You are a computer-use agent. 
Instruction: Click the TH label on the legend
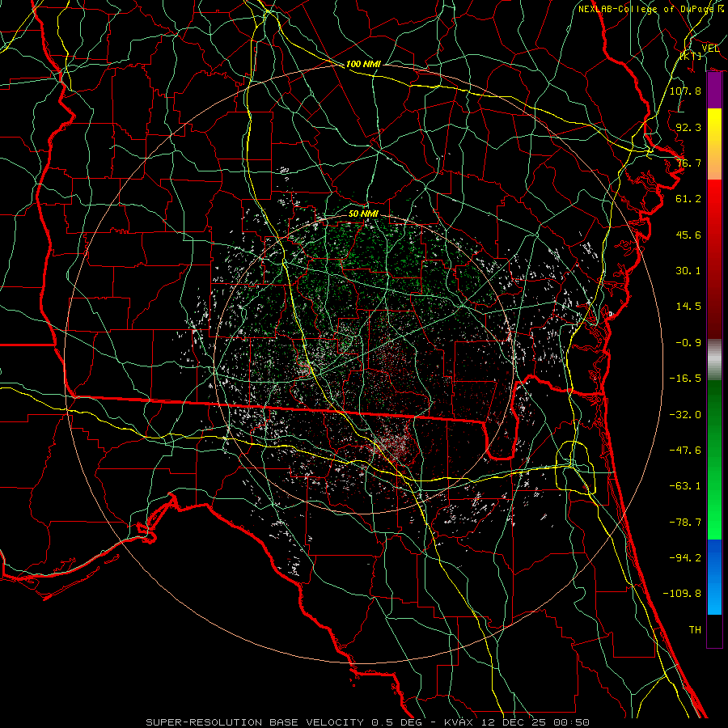tap(695, 630)
